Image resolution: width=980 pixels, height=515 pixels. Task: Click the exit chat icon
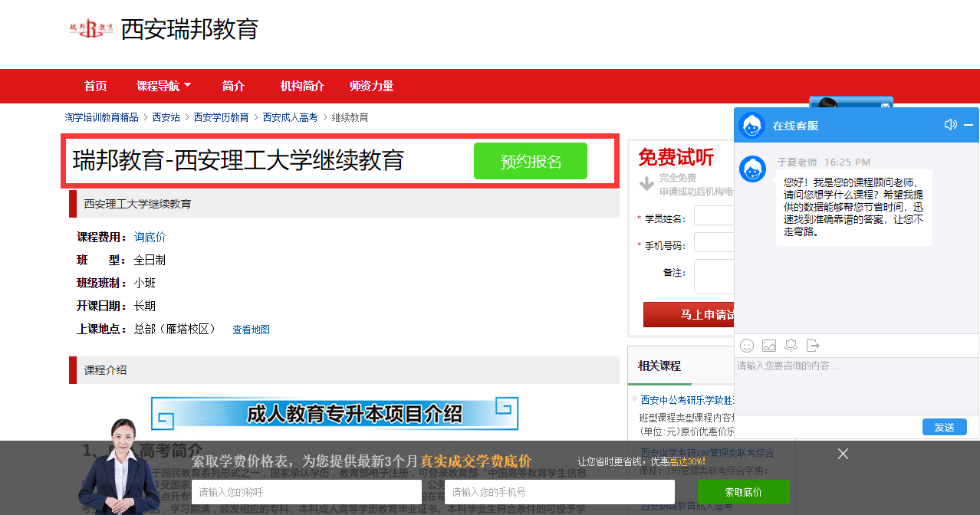813,346
